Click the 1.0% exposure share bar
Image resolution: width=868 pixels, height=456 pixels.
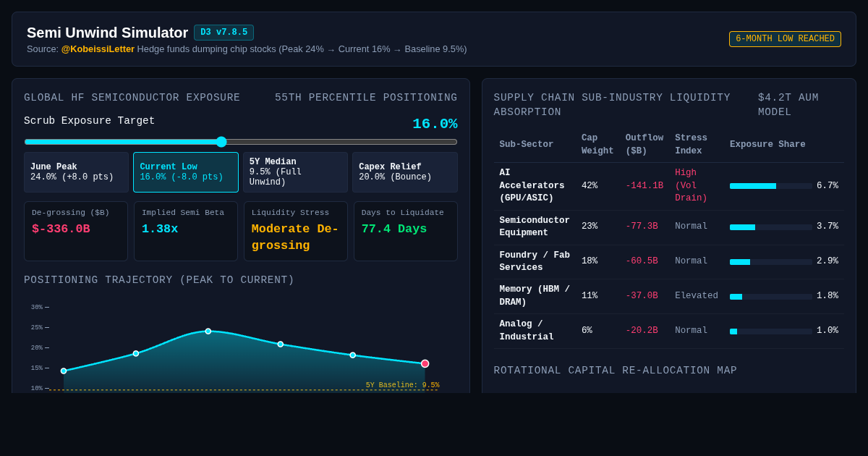point(771,332)
